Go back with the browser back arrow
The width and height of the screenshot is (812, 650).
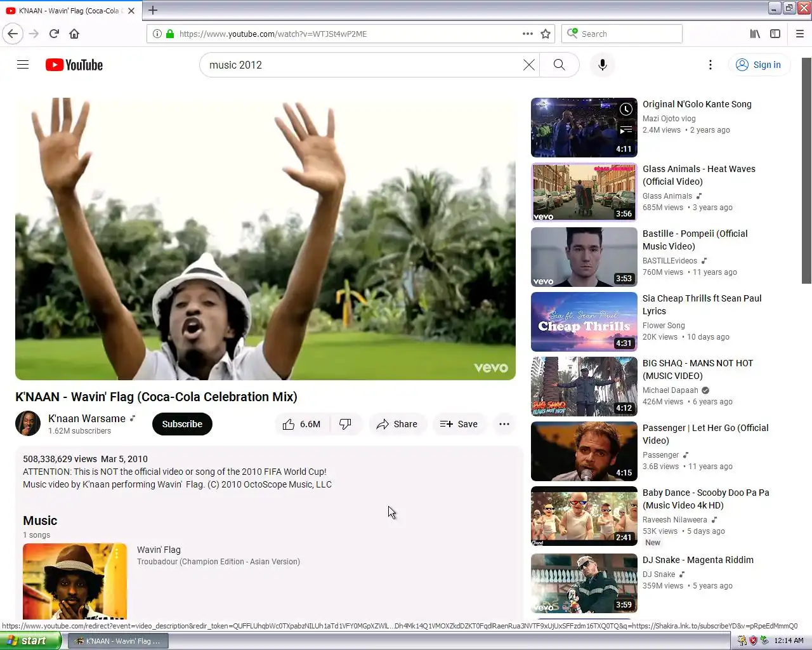coord(13,34)
